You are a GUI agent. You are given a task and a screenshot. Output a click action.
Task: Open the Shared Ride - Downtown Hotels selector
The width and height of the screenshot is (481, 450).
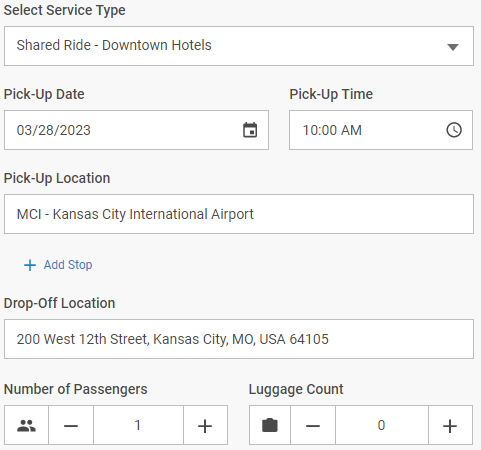coord(239,46)
